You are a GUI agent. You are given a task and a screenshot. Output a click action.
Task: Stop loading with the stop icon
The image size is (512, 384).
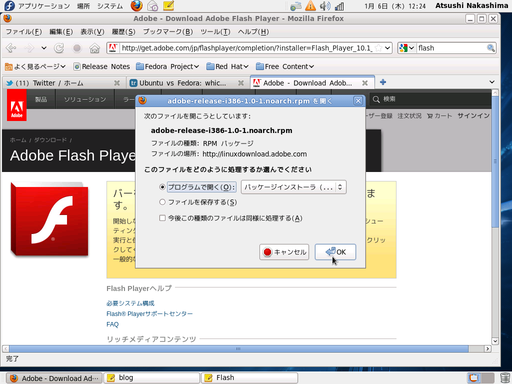(x=77, y=48)
